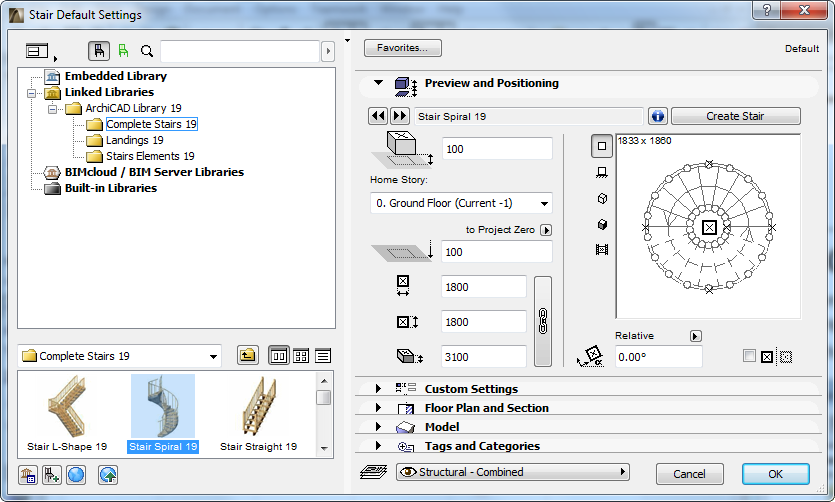
Task: Select the 2D plan preview icon
Action: (x=602, y=146)
